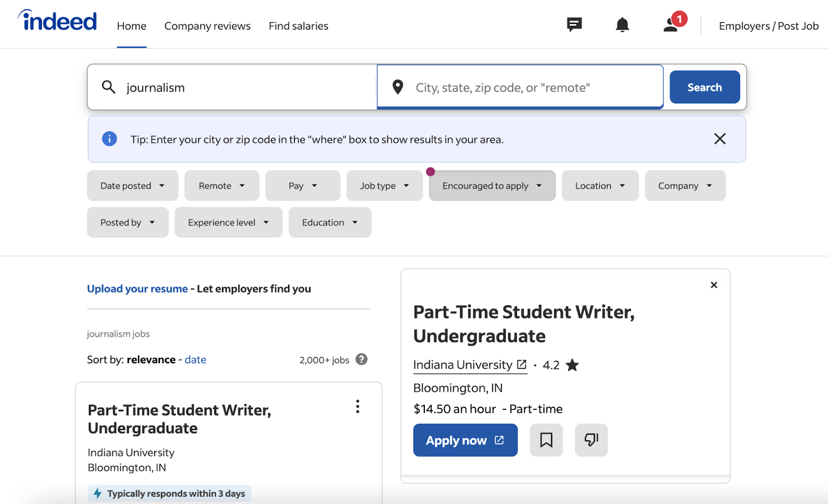Click the search magnifier icon
Screen dimensions: 828x504
(x=108, y=87)
